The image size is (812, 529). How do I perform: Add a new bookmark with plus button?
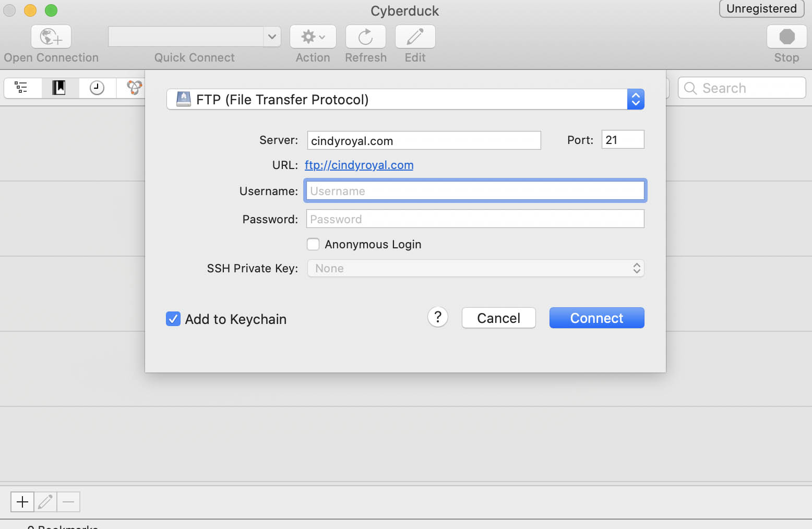coord(22,502)
